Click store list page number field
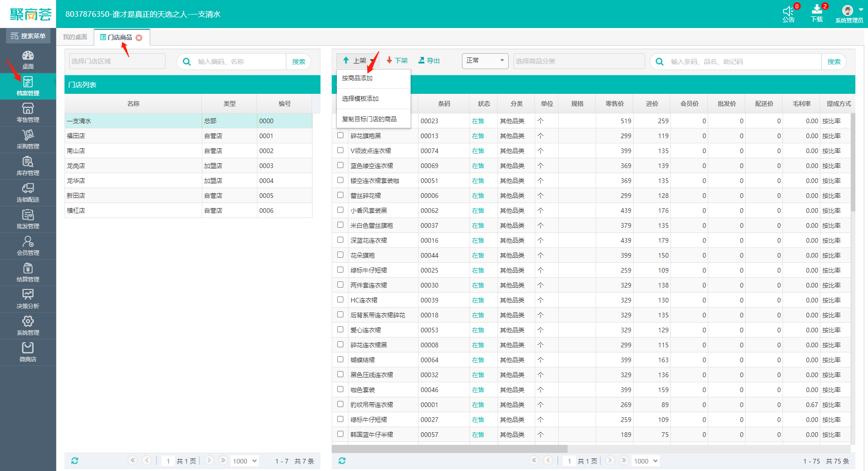 click(168, 461)
